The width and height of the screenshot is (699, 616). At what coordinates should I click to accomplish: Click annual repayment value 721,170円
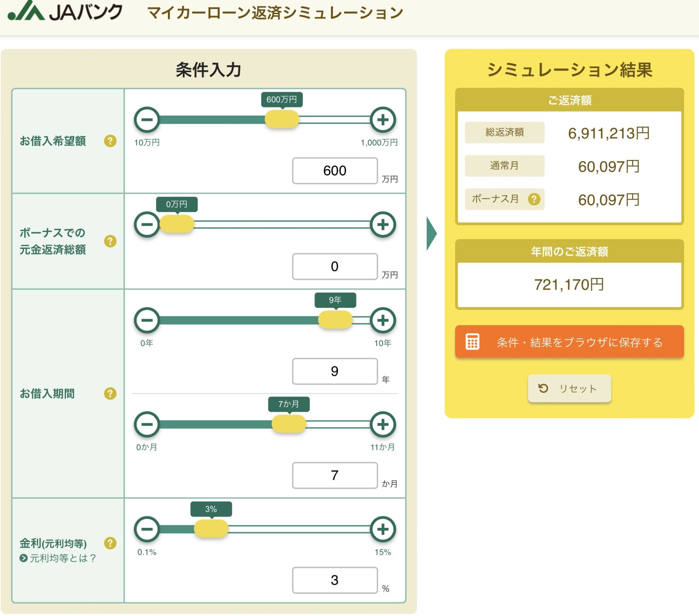tap(569, 285)
